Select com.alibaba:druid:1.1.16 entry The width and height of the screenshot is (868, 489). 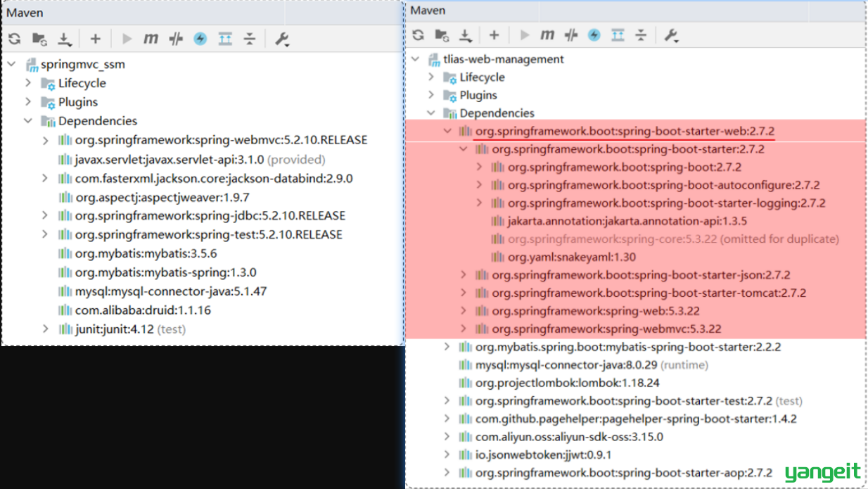[x=143, y=310]
